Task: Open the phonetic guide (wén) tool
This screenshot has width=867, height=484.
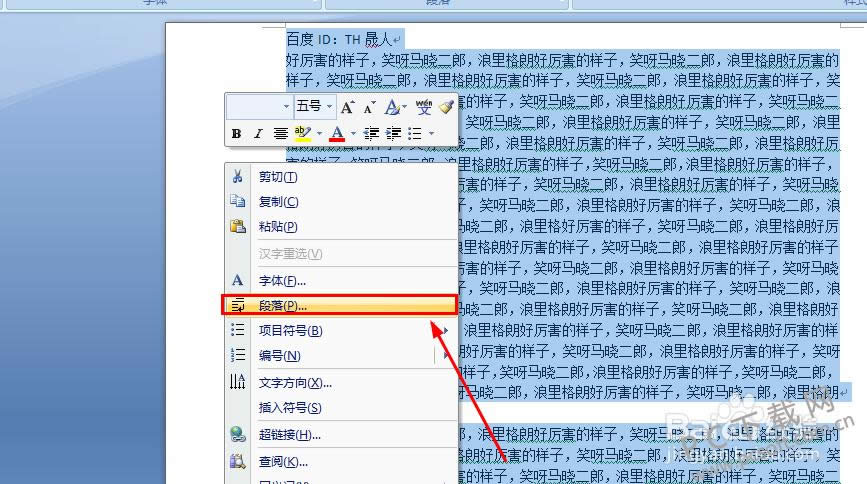Action: pos(423,106)
